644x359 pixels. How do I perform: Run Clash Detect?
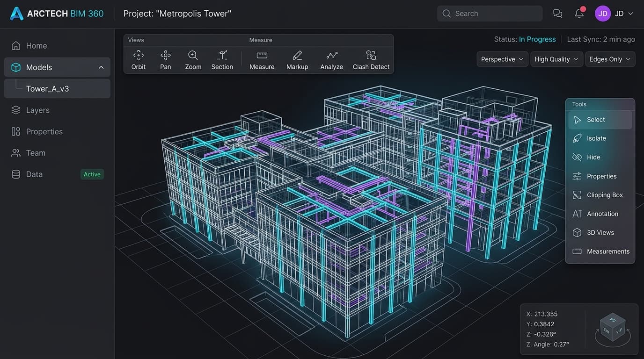(371, 60)
